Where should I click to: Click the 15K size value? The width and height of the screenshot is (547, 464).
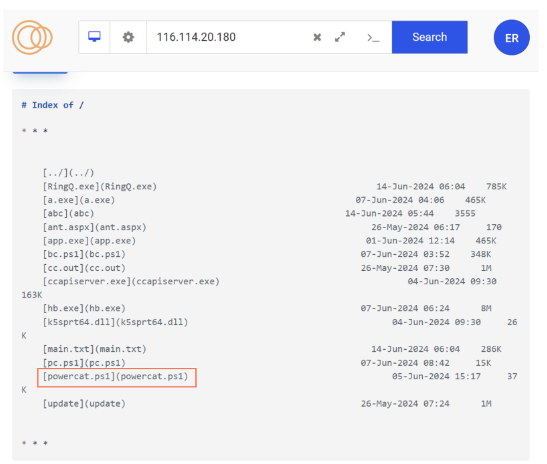[483, 363]
